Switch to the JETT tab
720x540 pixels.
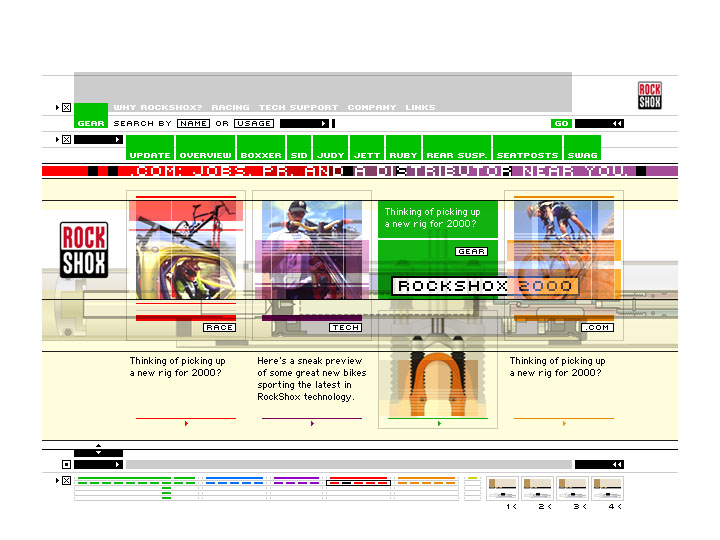click(x=367, y=148)
